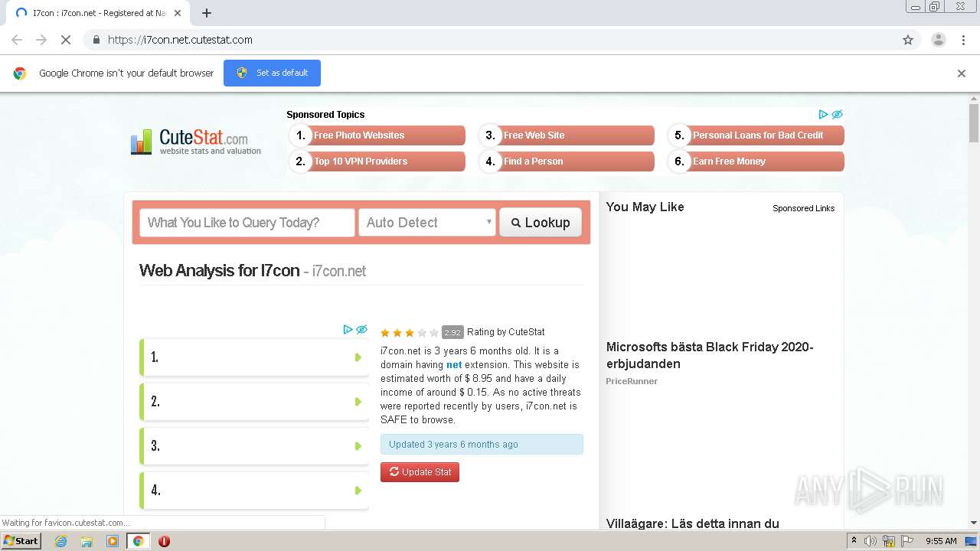Screen dimensions: 980x551
Task: Bookmark this page with the star icon
Action: click(x=908, y=40)
